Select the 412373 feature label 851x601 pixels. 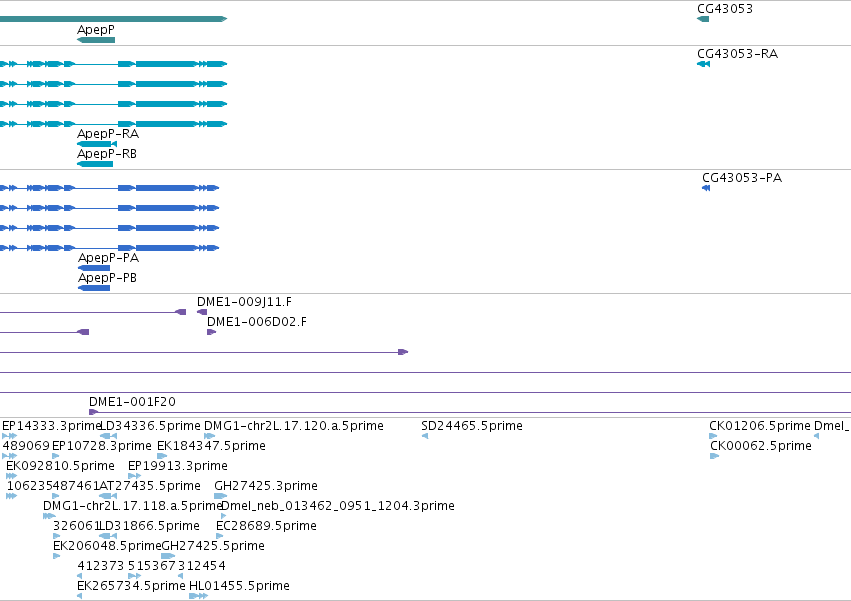click(x=100, y=566)
